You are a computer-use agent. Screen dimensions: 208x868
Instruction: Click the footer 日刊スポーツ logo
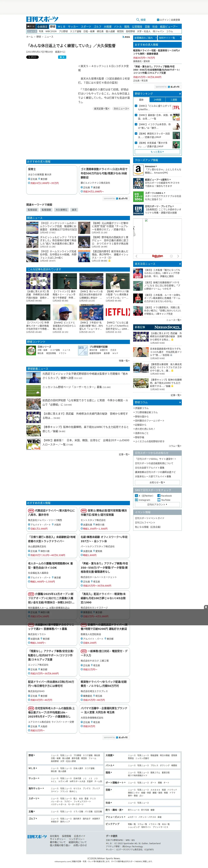coord(37,837)
